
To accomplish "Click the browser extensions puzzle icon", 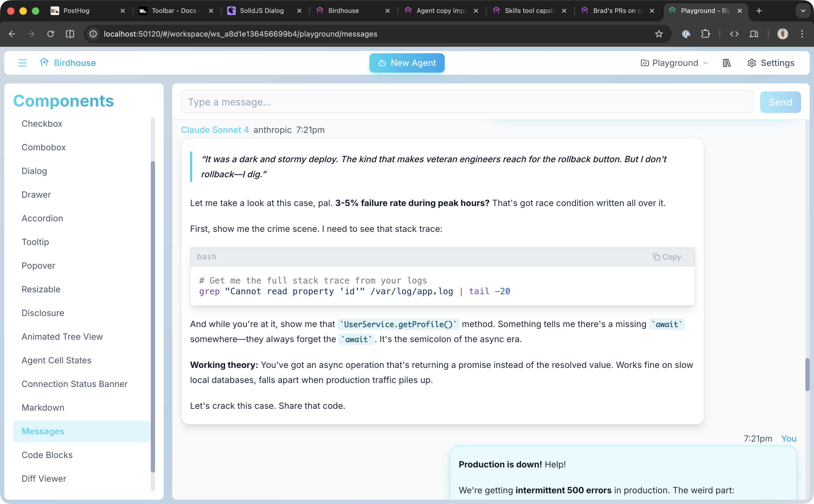I will pos(705,34).
